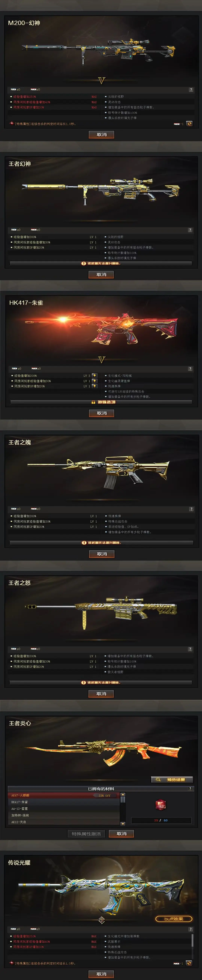Click the materials list scrollbar down arrow
The width and height of the screenshot is (202, 980).
pos(123,824)
